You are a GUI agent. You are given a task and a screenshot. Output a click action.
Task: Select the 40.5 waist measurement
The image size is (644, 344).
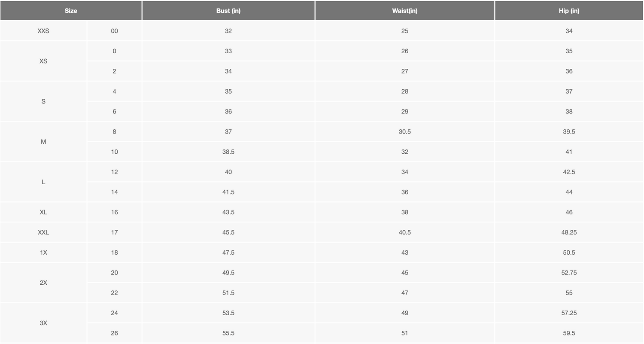coord(404,232)
